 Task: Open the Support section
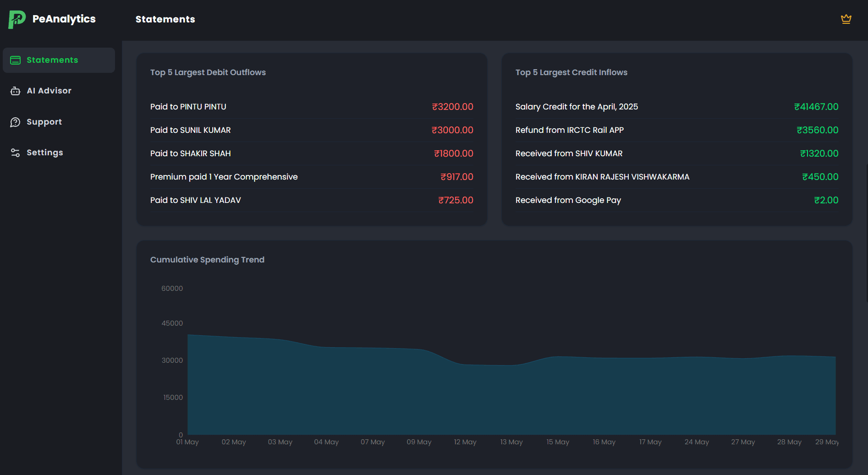click(x=44, y=122)
